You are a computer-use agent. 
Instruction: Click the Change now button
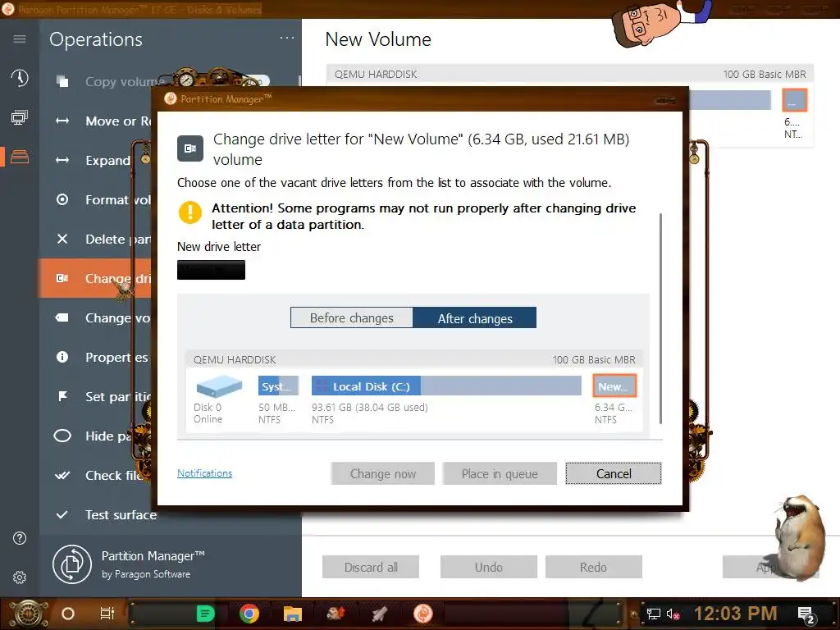[x=382, y=473]
